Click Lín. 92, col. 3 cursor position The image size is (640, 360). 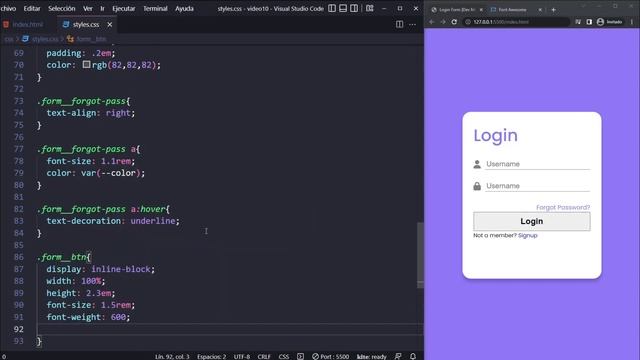(x=172, y=356)
